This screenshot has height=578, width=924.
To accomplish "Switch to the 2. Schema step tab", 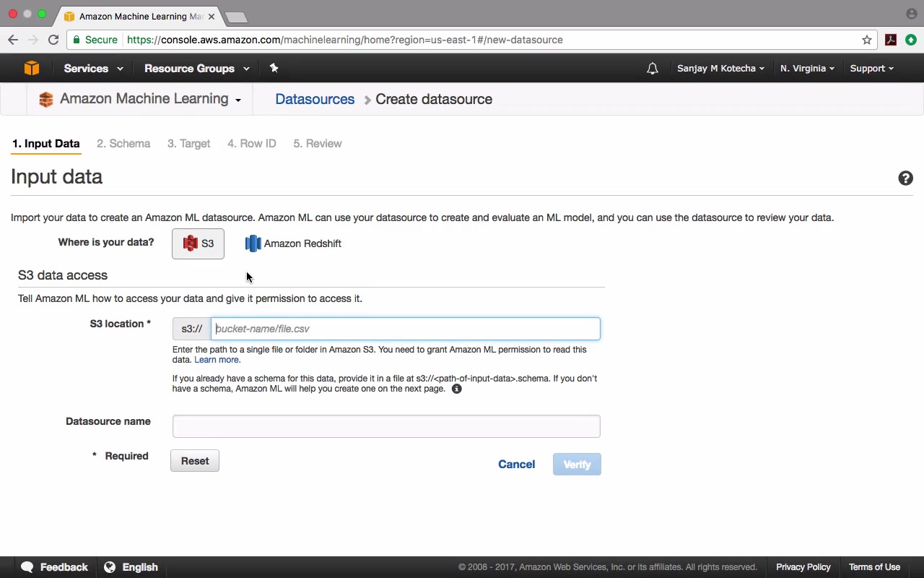I will (x=123, y=144).
